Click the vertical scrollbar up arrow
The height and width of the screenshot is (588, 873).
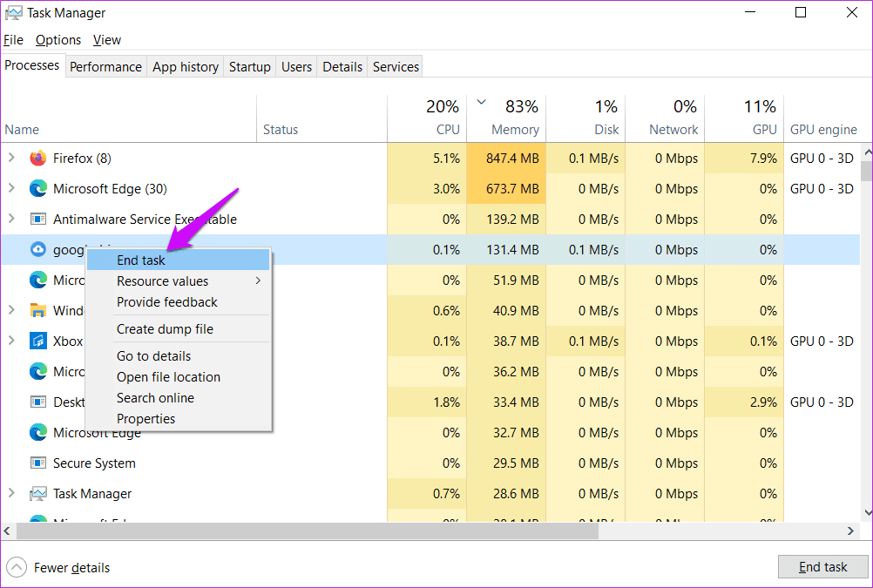click(868, 152)
